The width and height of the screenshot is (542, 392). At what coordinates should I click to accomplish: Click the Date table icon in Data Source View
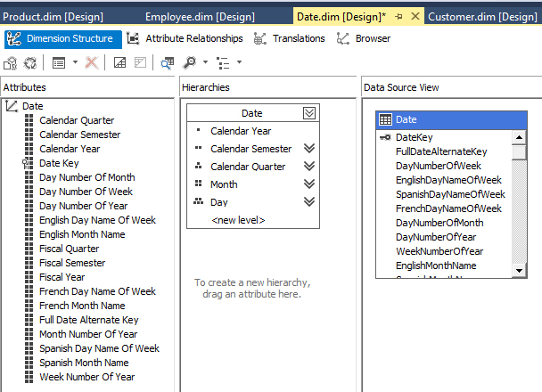point(385,119)
